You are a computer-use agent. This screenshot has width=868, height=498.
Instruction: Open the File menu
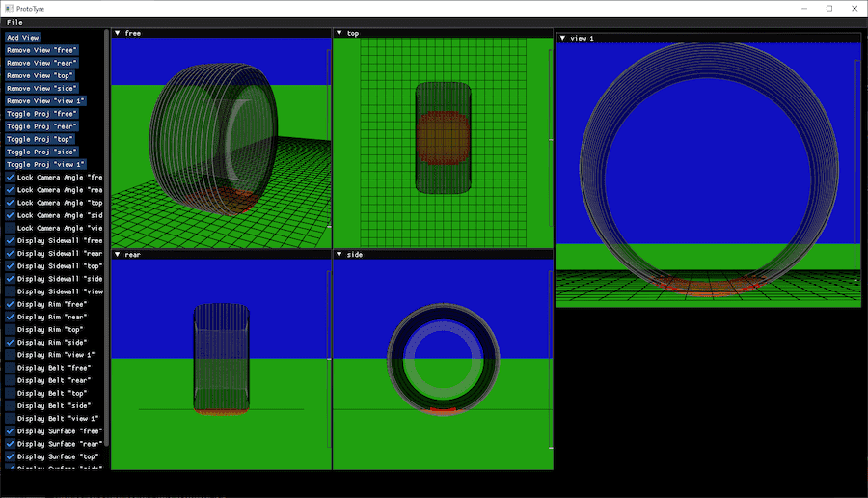tap(14, 22)
